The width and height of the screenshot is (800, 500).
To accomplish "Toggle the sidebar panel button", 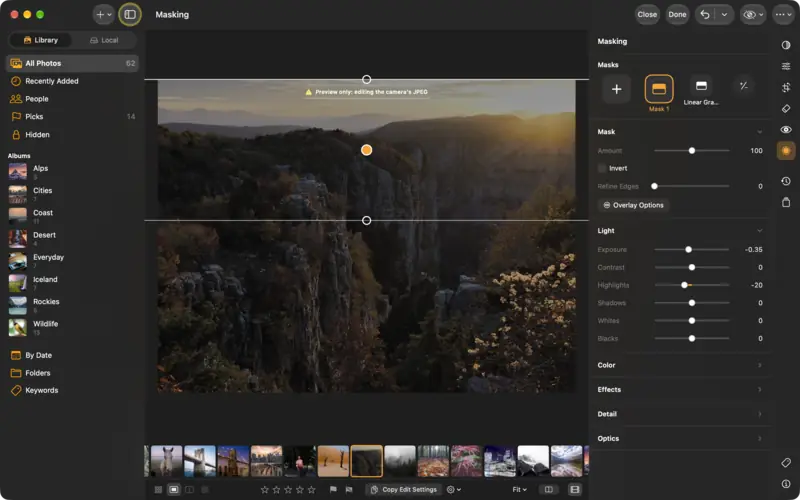I will click(130, 15).
